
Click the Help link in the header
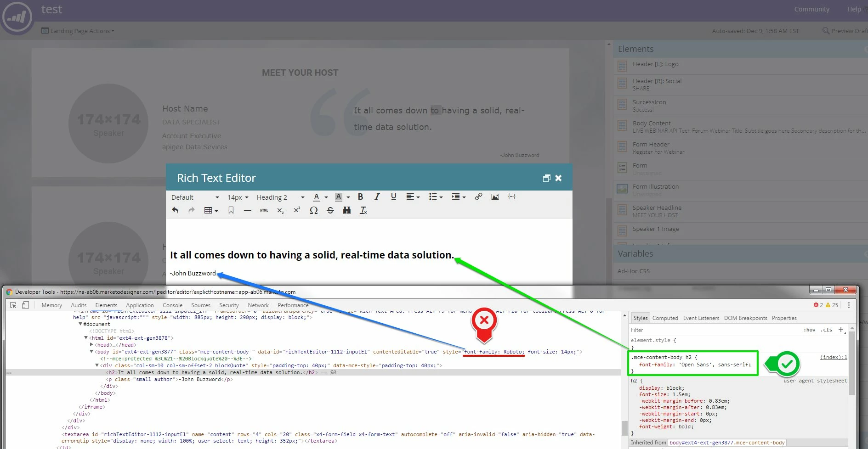(x=854, y=9)
